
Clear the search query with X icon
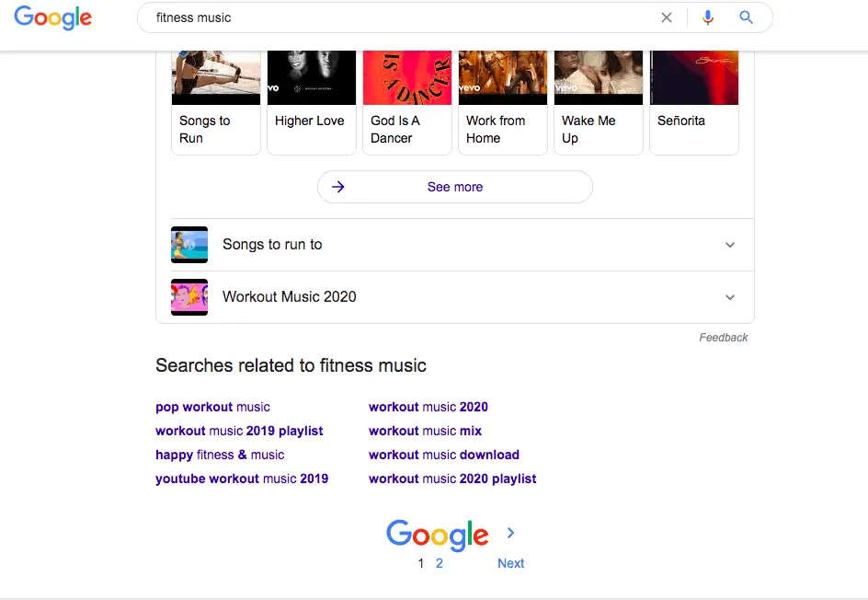pos(667,17)
